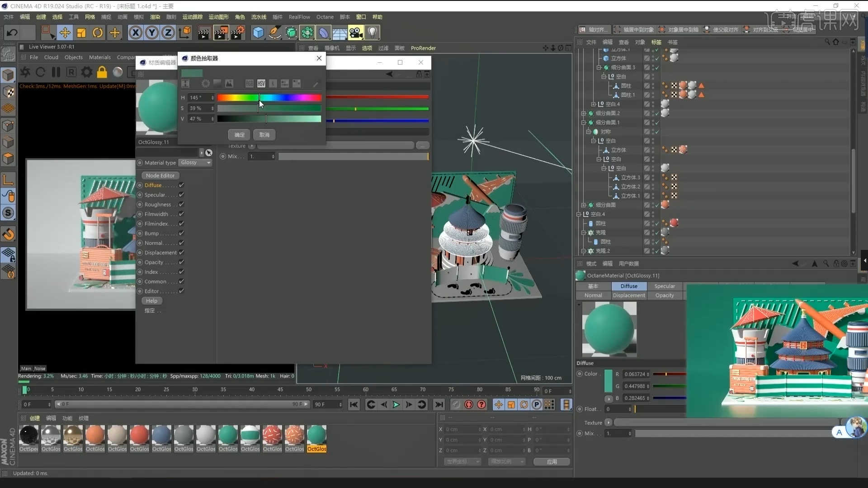The image size is (868, 488).
Task: Collapse the 细分曲面.3 tree node
Action: [599, 67]
